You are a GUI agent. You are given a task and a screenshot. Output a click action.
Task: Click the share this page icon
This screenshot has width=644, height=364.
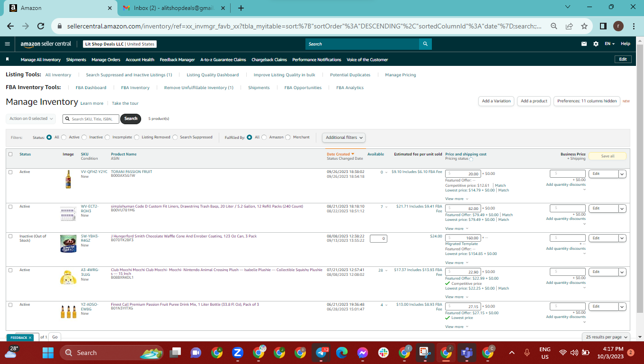569,27
